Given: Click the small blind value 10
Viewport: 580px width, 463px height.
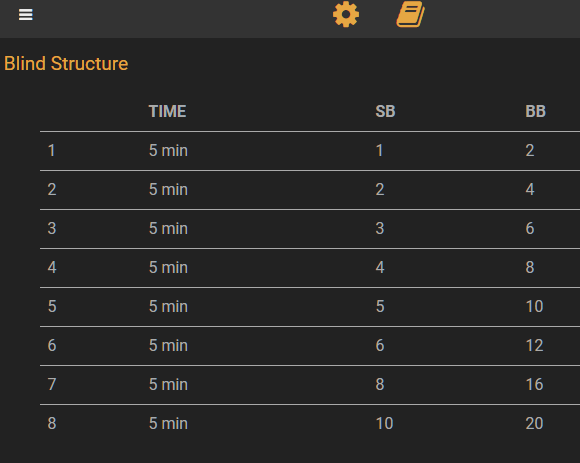Looking at the screenshot, I should click(x=384, y=423).
